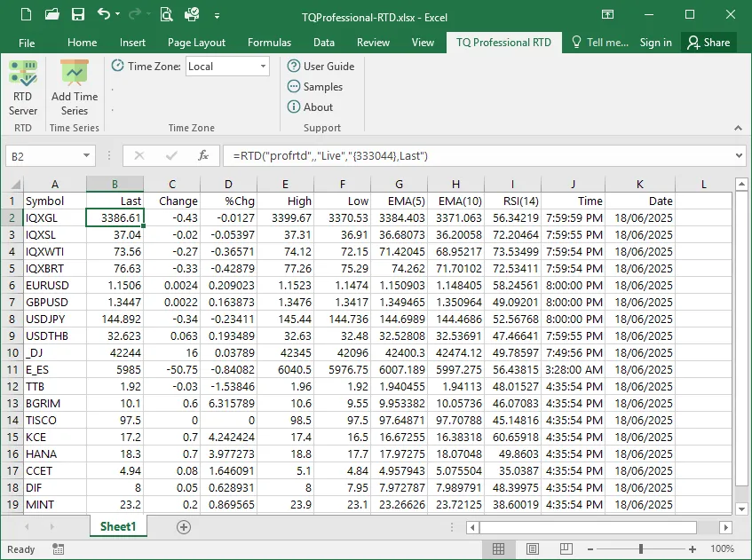Open the RTD Server button
Image resolution: width=752 pixels, height=560 pixels.
pos(23,89)
